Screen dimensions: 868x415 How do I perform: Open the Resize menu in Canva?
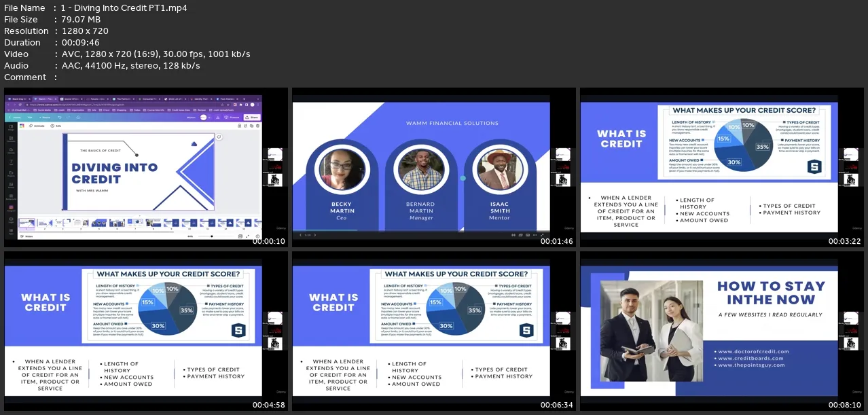tap(46, 118)
